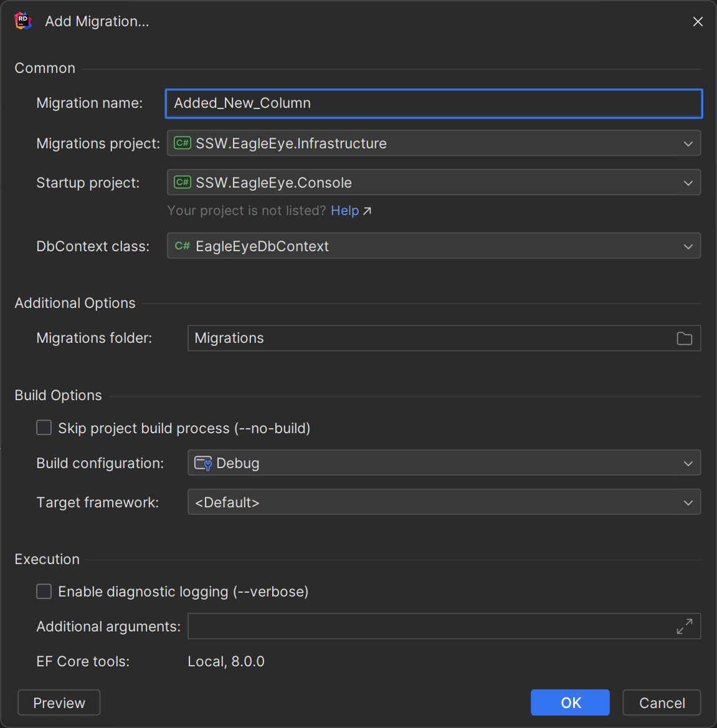
Task: Click the Debug configuration icon
Action: point(203,463)
